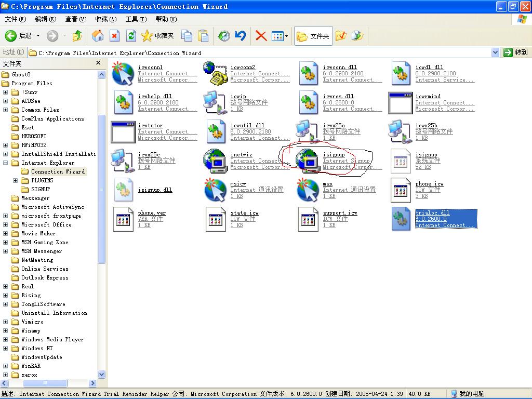
Task: Select the icwconn2 telephone globe icon
Action: tap(216, 74)
